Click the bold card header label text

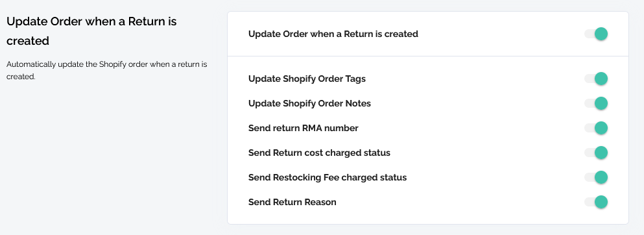[x=333, y=34]
